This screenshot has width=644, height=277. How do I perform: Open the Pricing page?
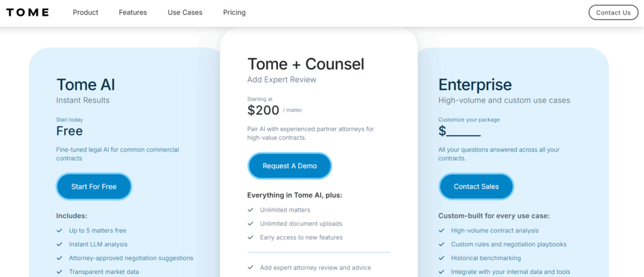click(234, 13)
